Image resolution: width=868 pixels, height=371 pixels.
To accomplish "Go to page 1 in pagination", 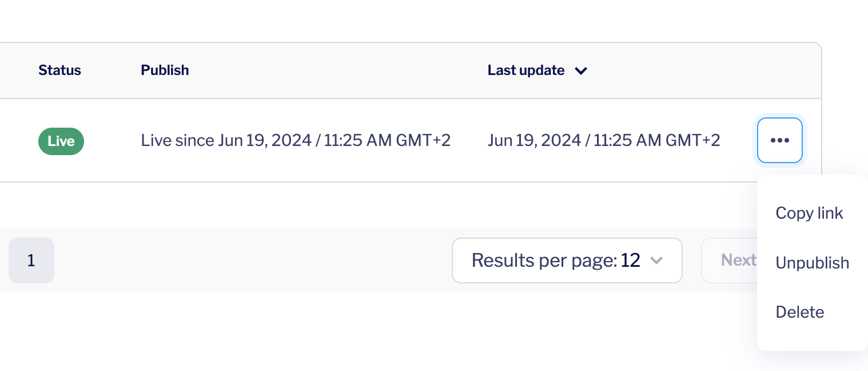I will coord(31,261).
